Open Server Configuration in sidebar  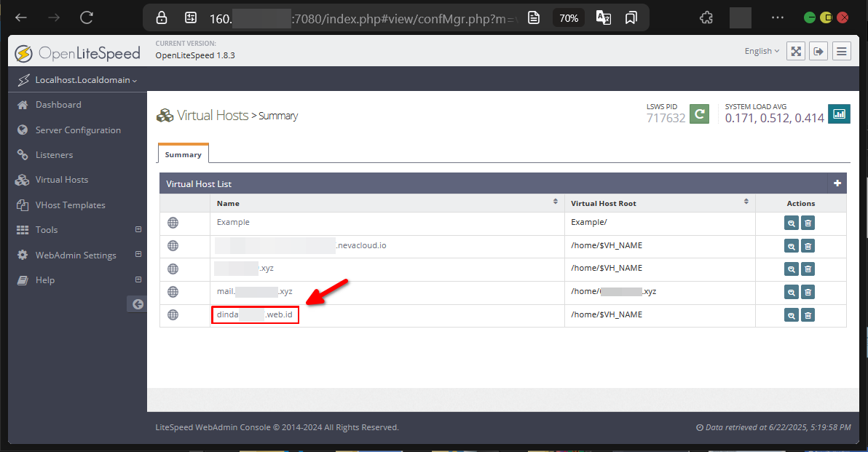[77, 130]
